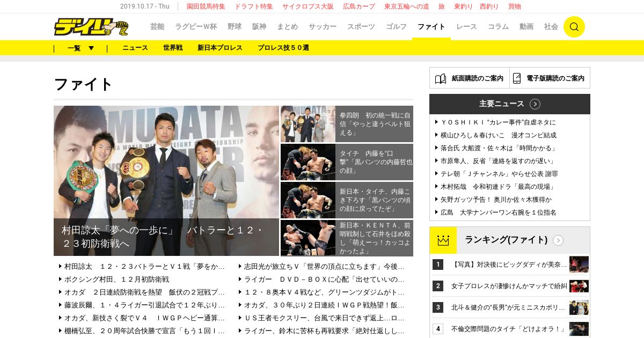Open list item ライガー、鈴木に苦杯も再戦要求
The height and width of the screenshot is (338, 644).
pos(324,330)
